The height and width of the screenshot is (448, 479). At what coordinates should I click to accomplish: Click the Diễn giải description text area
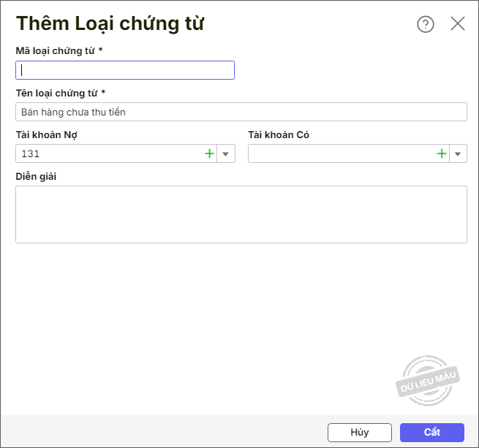tap(241, 214)
